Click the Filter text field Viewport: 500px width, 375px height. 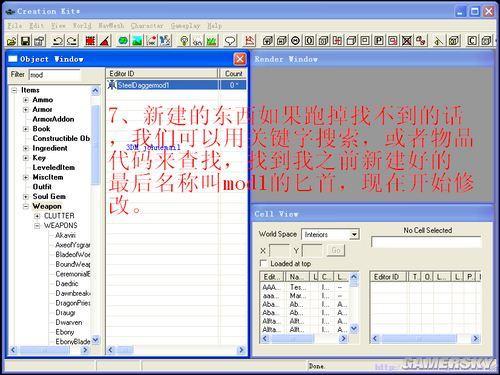pos(55,75)
